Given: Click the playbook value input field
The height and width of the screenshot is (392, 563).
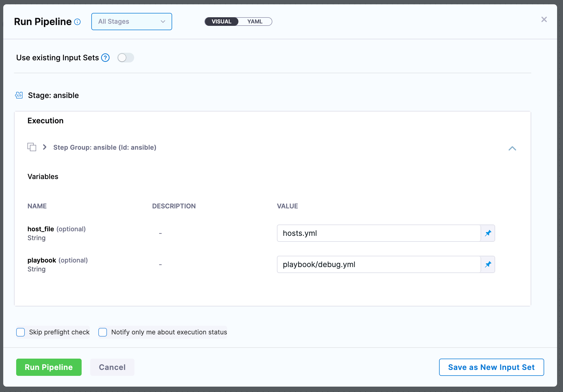Looking at the screenshot, I should [378, 264].
